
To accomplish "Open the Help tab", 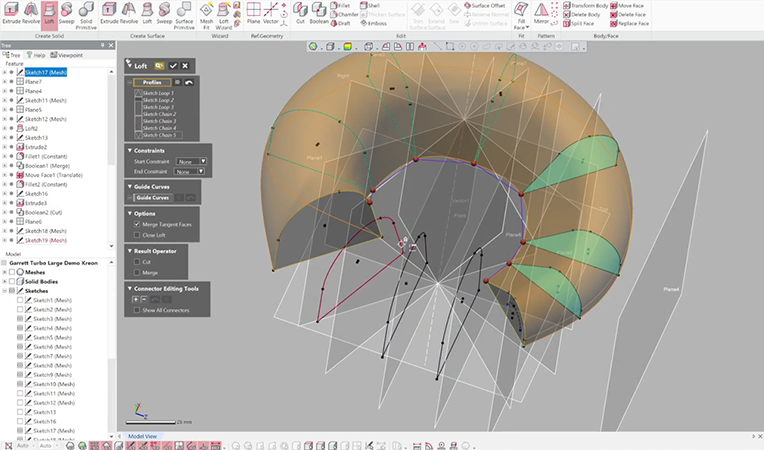I will point(36,55).
